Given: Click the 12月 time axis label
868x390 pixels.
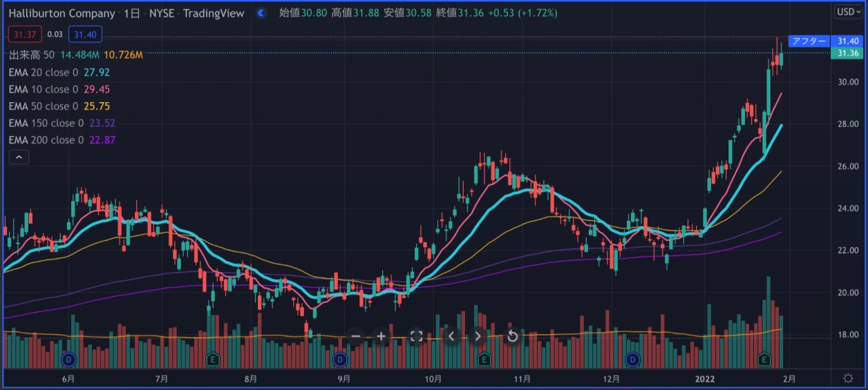Looking at the screenshot, I should point(611,378).
